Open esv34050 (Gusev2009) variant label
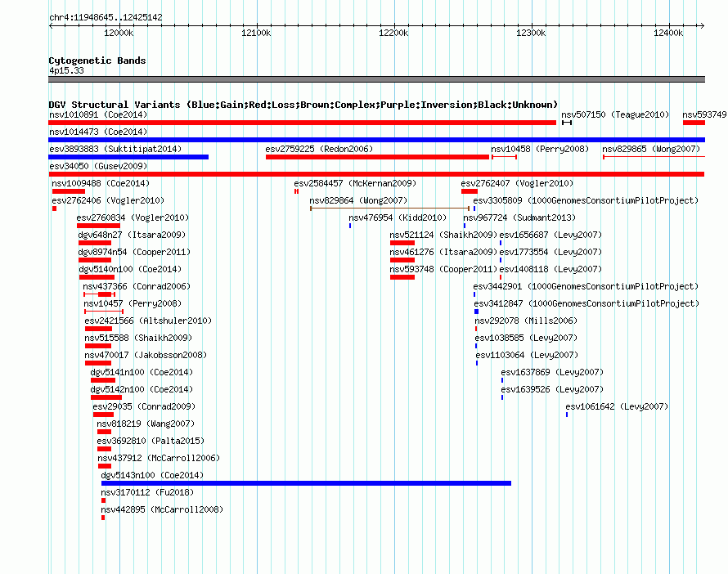The height and width of the screenshot is (574, 728). 98,166
